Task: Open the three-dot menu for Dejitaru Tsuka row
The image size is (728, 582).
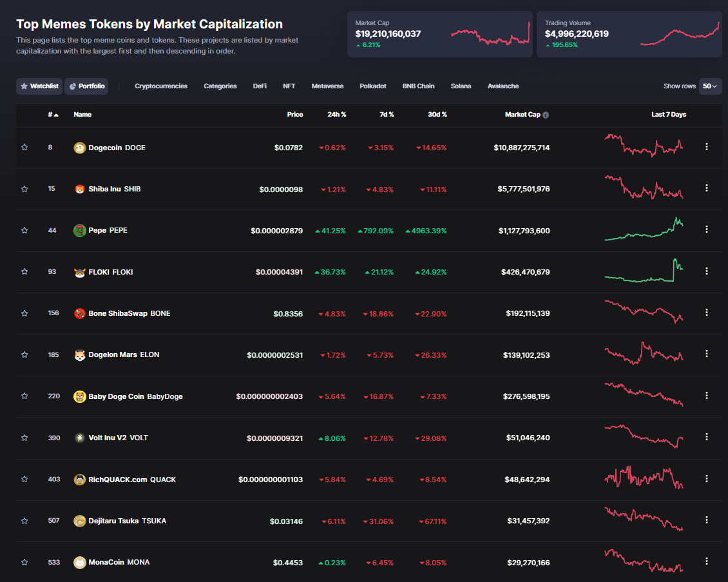Action: [707, 519]
